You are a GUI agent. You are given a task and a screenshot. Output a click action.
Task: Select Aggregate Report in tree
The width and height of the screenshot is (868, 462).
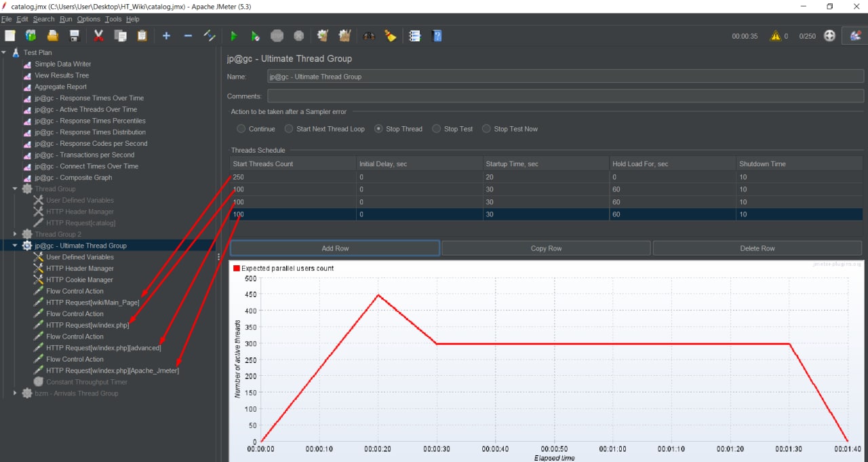tap(61, 87)
